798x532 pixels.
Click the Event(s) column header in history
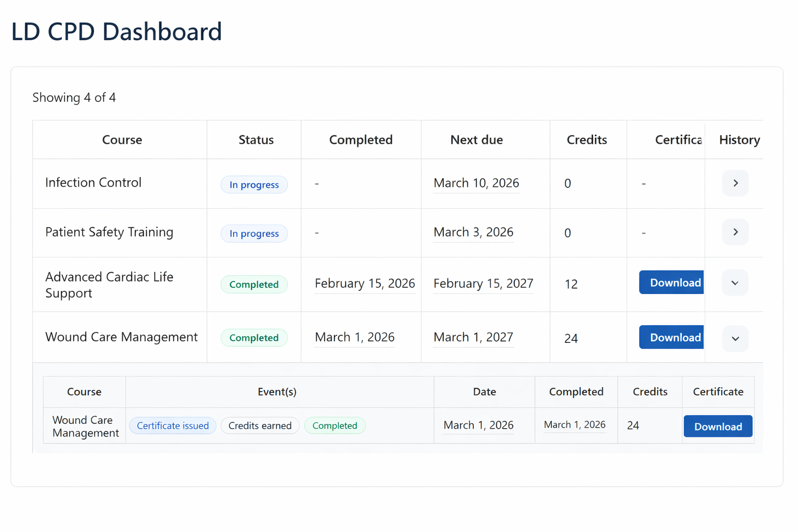[277, 392]
